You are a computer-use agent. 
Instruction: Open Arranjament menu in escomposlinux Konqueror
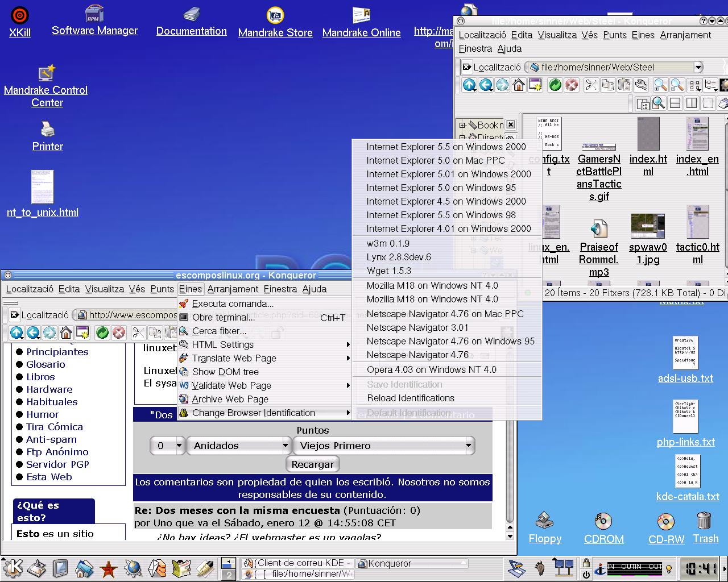point(233,289)
